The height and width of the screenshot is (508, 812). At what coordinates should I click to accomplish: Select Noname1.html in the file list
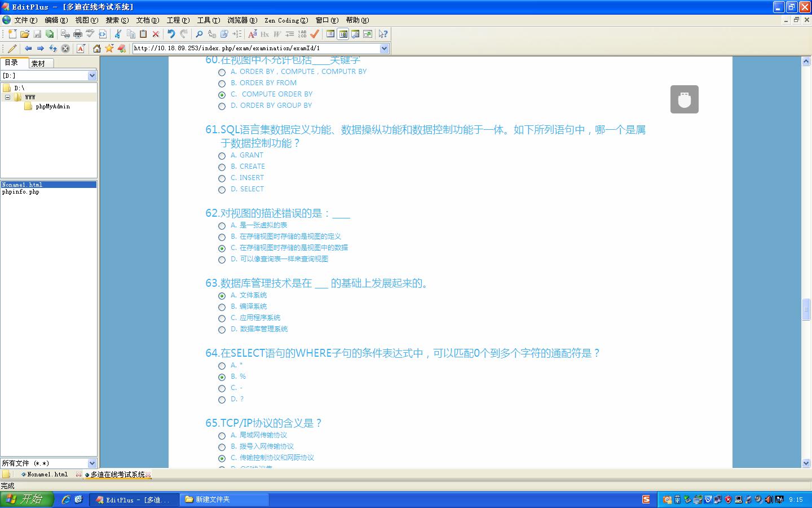48,185
